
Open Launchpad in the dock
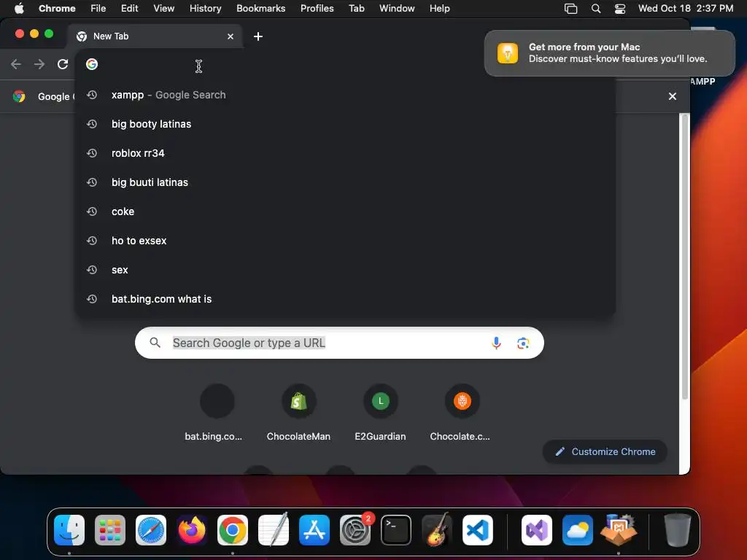pyautogui.click(x=110, y=530)
